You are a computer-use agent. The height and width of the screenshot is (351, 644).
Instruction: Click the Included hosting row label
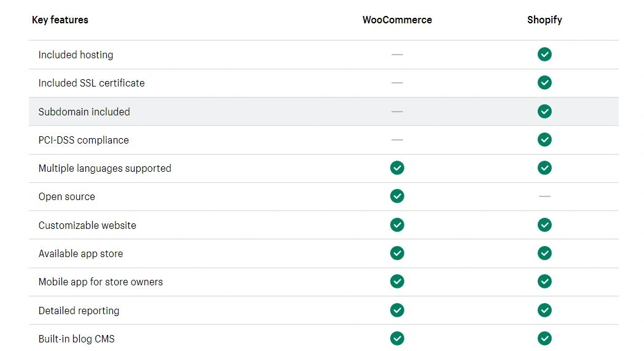click(76, 55)
